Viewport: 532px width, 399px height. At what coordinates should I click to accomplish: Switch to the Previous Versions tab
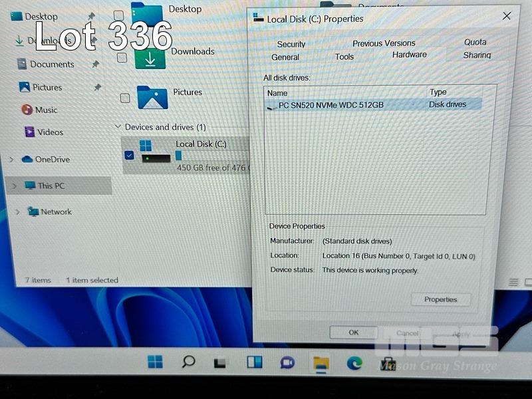384,43
